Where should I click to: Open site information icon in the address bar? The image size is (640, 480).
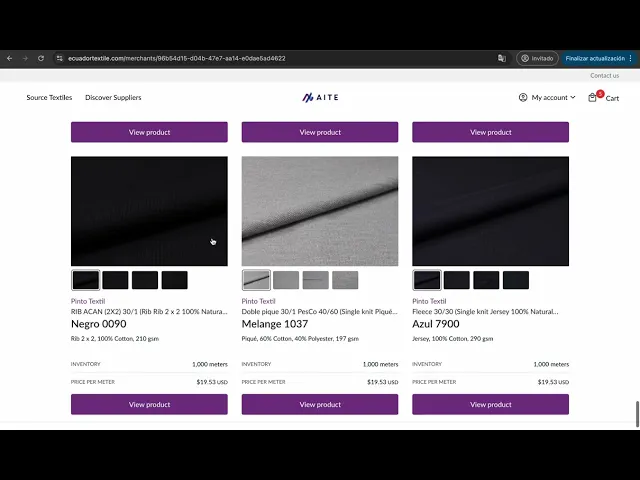[x=60, y=58]
